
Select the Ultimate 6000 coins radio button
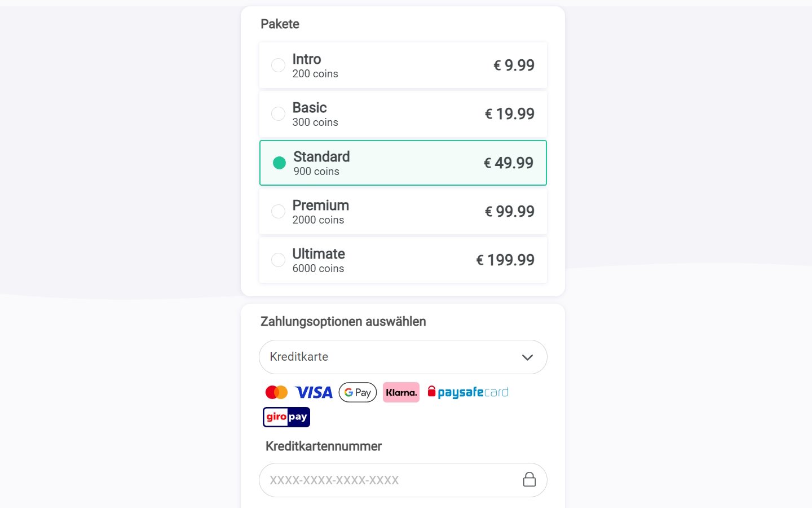pos(278,260)
